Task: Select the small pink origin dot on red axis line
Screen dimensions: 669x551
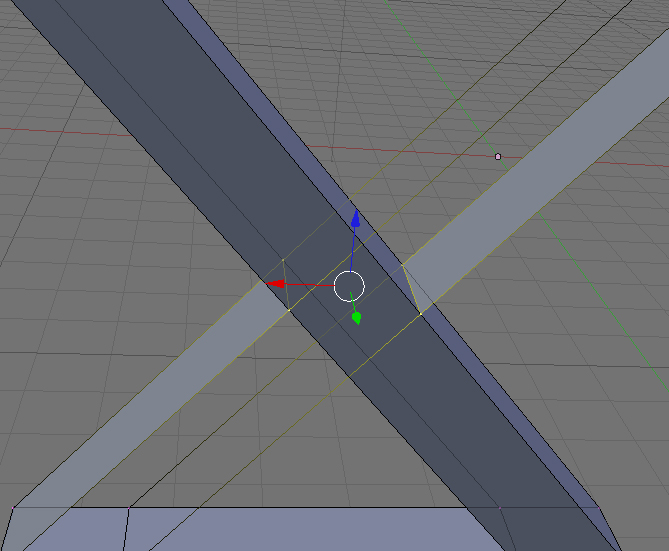Action: click(497, 157)
